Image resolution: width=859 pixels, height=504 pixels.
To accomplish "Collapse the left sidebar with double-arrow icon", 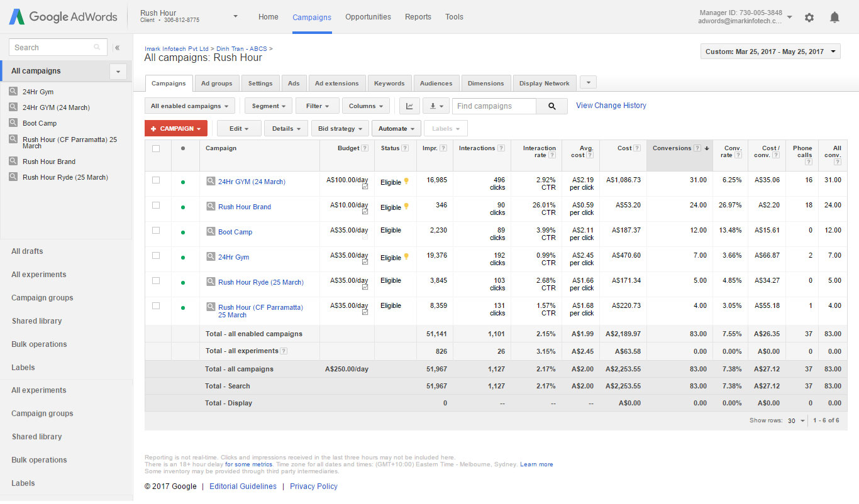I will (118, 48).
